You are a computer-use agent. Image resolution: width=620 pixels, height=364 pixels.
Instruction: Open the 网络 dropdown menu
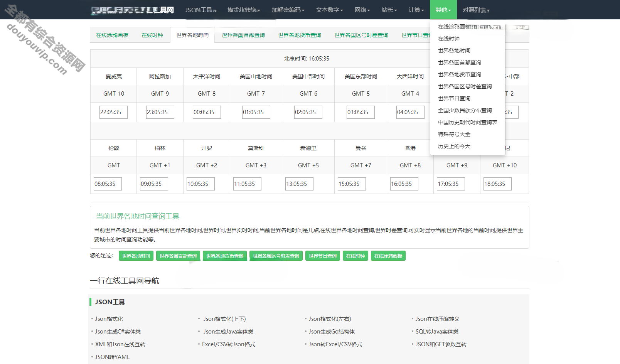[x=362, y=10]
